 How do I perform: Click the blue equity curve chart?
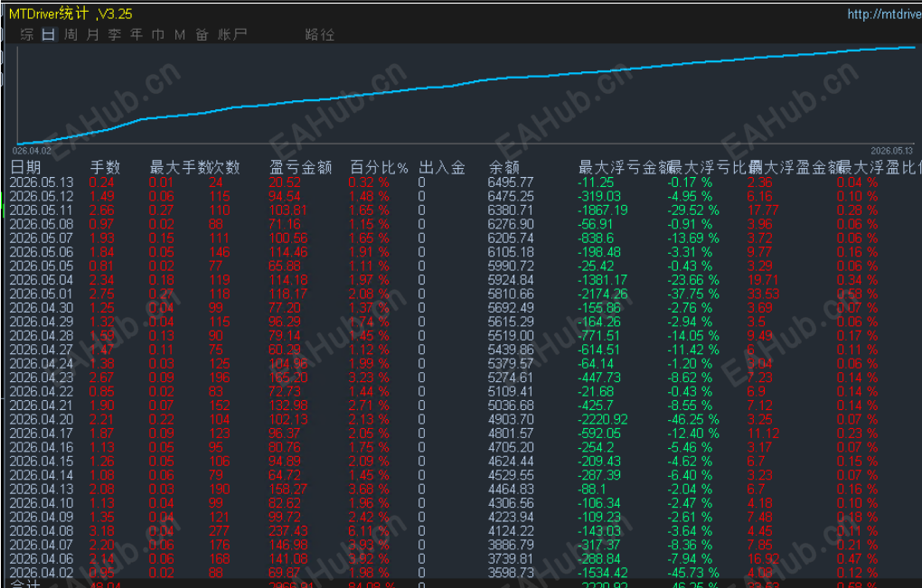click(x=466, y=95)
